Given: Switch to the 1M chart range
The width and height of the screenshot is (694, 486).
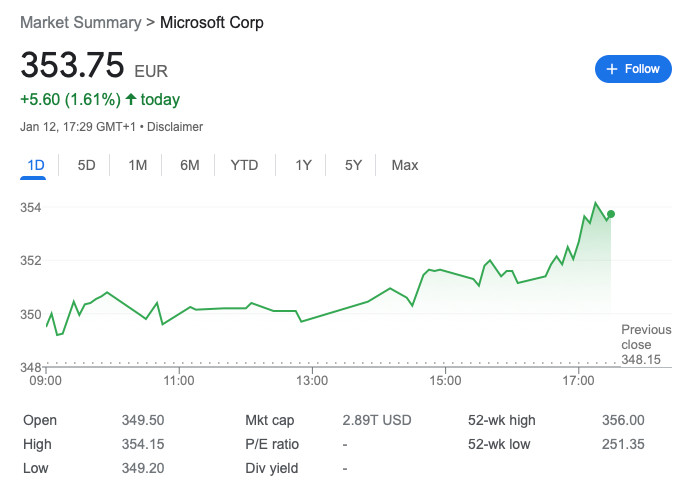Looking at the screenshot, I should (138, 166).
